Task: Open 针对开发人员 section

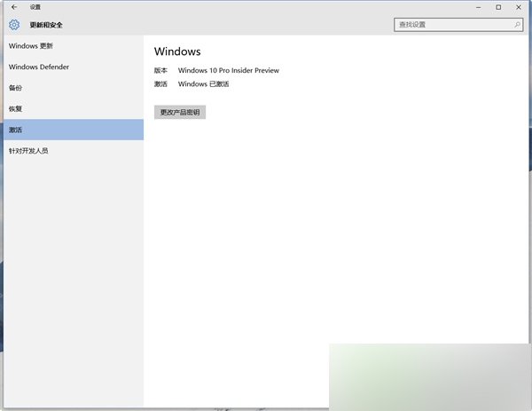Action: pos(74,151)
